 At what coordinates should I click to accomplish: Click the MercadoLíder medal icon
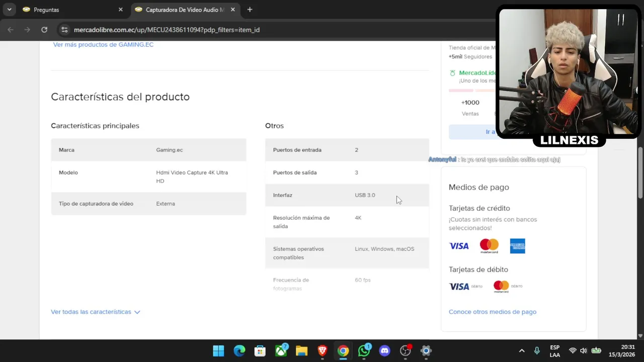[x=453, y=73]
